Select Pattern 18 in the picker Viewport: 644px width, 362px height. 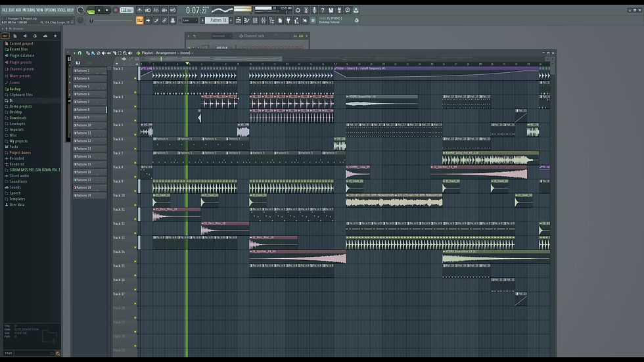(90, 187)
